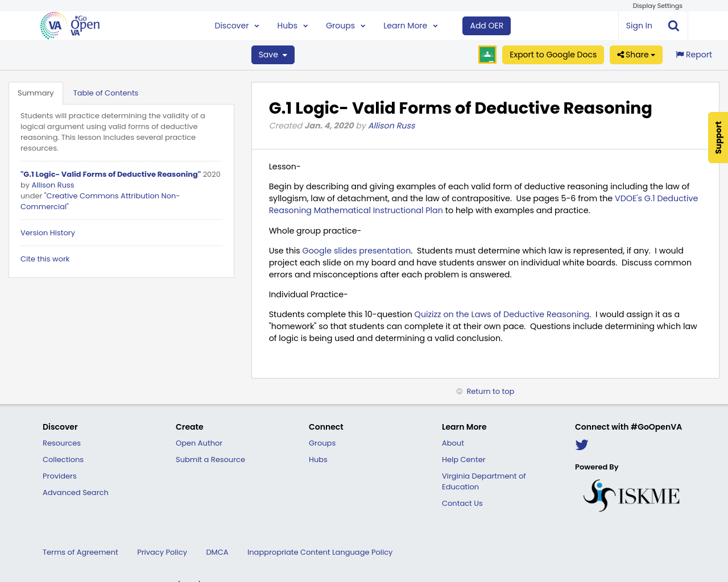Open DMCA link
728x582 pixels.
click(217, 552)
